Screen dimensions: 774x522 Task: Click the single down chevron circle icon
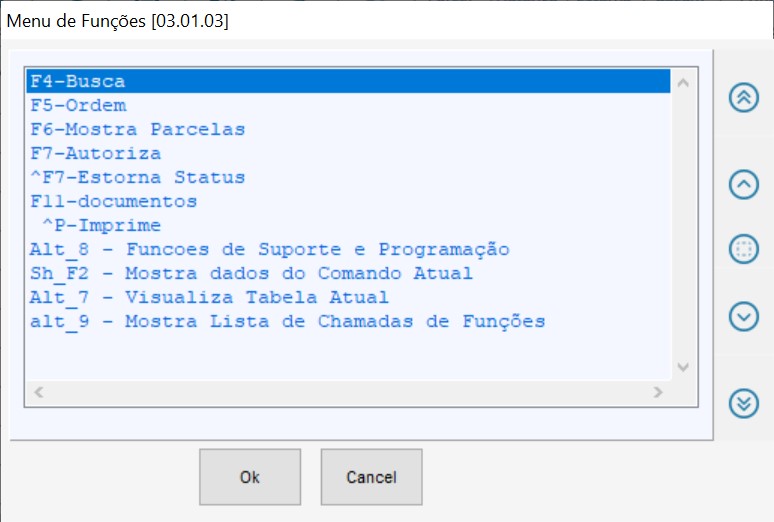pyautogui.click(x=743, y=316)
